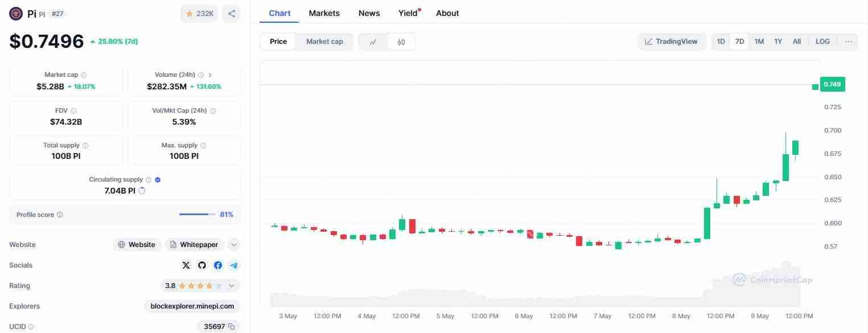Open the Whitepaper link

tap(195, 245)
